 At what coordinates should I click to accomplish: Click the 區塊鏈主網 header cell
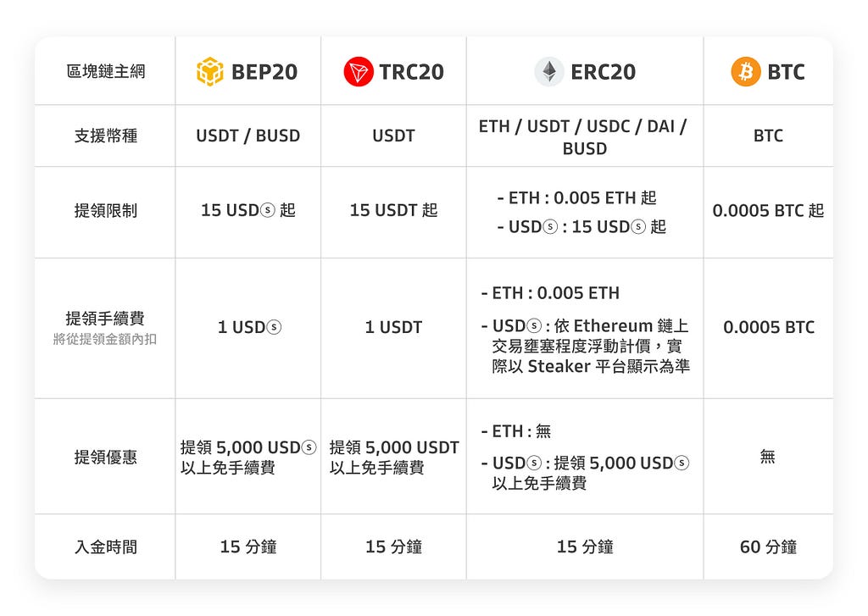106,71
